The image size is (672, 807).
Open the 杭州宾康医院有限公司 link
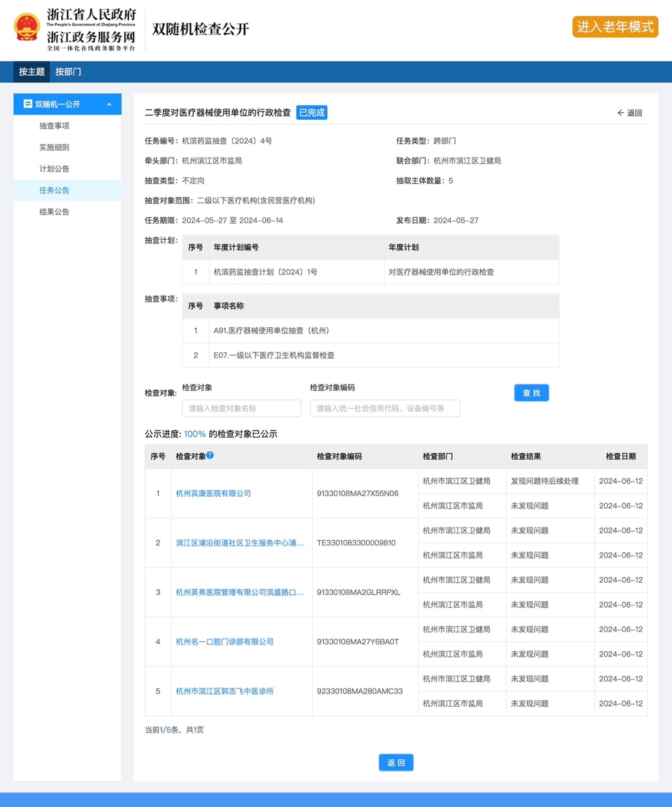[x=213, y=494]
